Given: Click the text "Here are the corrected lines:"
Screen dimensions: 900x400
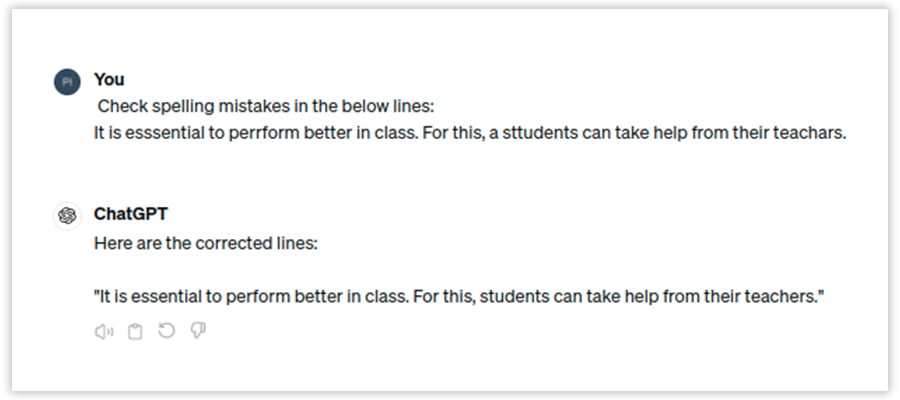Looking at the screenshot, I should click(x=205, y=242).
